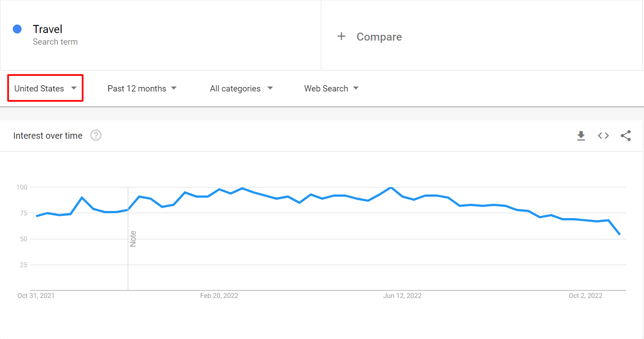
Task: Click the Oct 31, 2021 start label
Action: tap(36, 296)
